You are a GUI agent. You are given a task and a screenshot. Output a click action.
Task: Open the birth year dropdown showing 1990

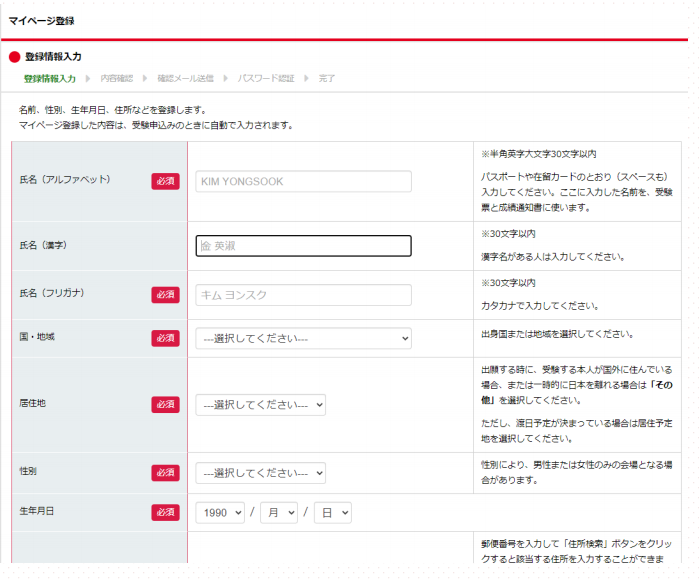[220, 513]
